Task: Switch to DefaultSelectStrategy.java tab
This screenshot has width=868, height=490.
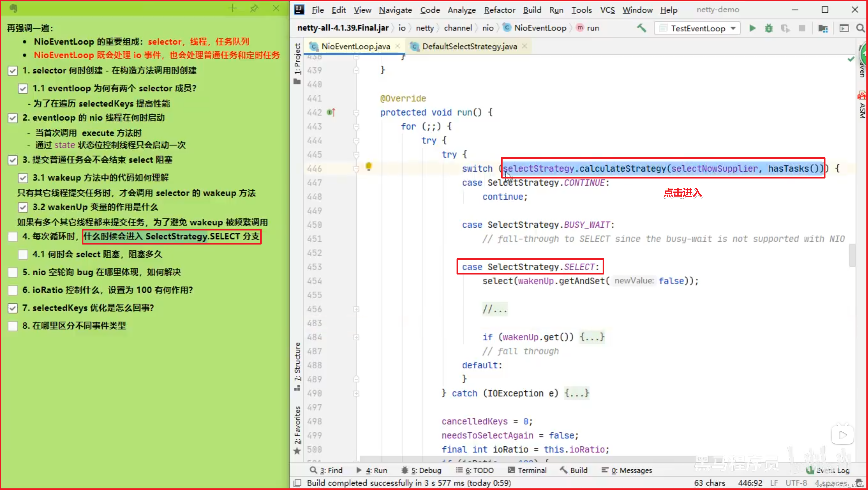Action: (469, 47)
